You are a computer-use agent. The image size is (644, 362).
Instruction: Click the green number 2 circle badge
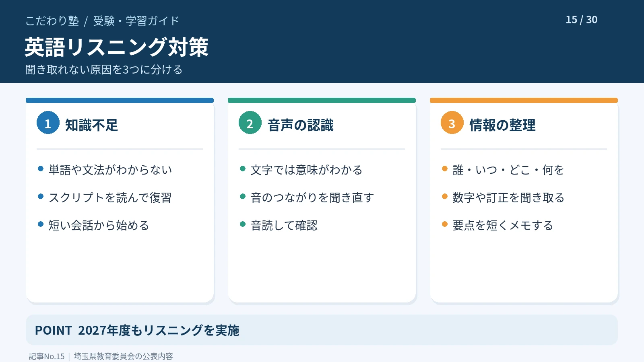click(250, 123)
